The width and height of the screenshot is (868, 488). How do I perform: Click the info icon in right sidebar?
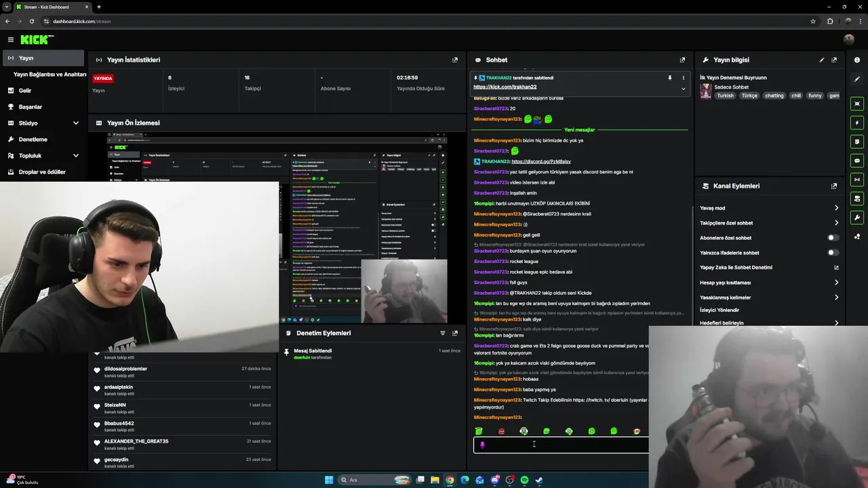(x=857, y=60)
